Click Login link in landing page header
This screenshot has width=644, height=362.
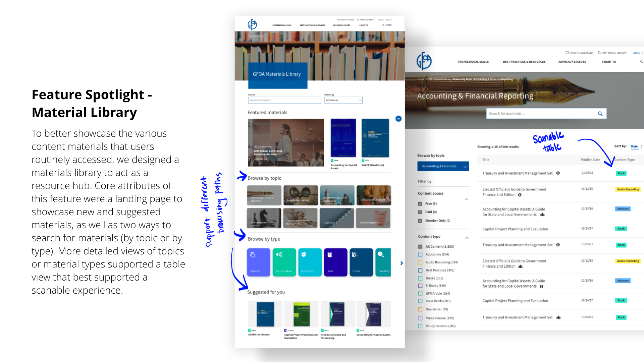[380, 20]
